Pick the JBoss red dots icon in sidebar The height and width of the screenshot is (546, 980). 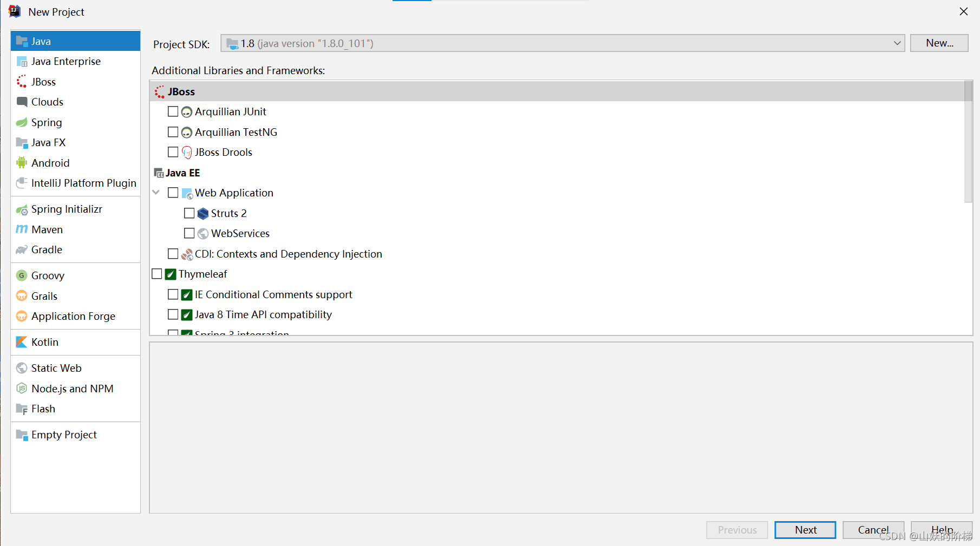click(22, 82)
